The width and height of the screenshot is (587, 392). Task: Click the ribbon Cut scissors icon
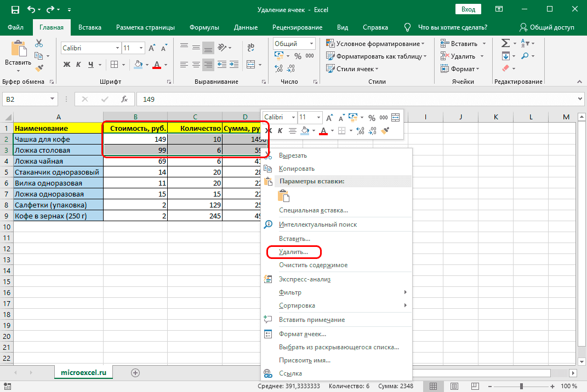point(39,44)
